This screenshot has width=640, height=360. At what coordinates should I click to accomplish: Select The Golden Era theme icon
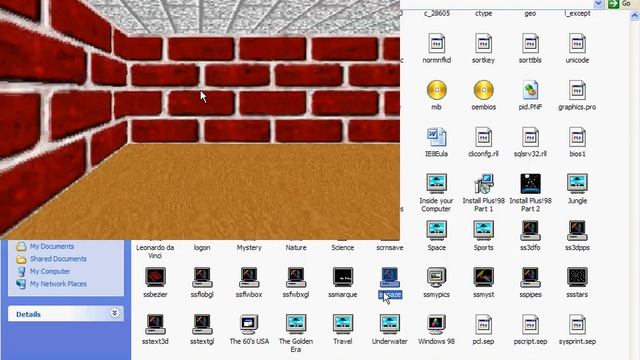296,324
